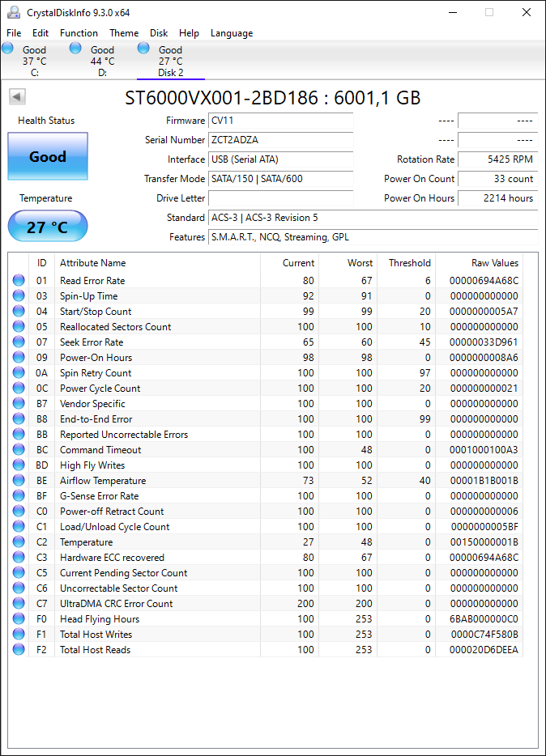Select the Disk 2 drive tab

[x=171, y=61]
